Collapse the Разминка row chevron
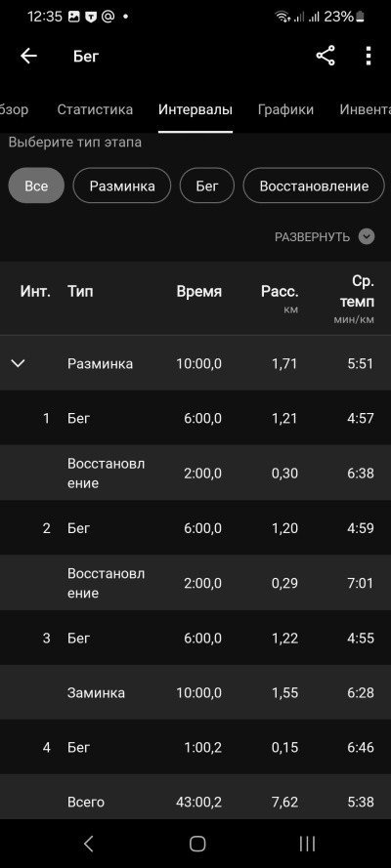This screenshot has width=391, height=868. coord(19,363)
